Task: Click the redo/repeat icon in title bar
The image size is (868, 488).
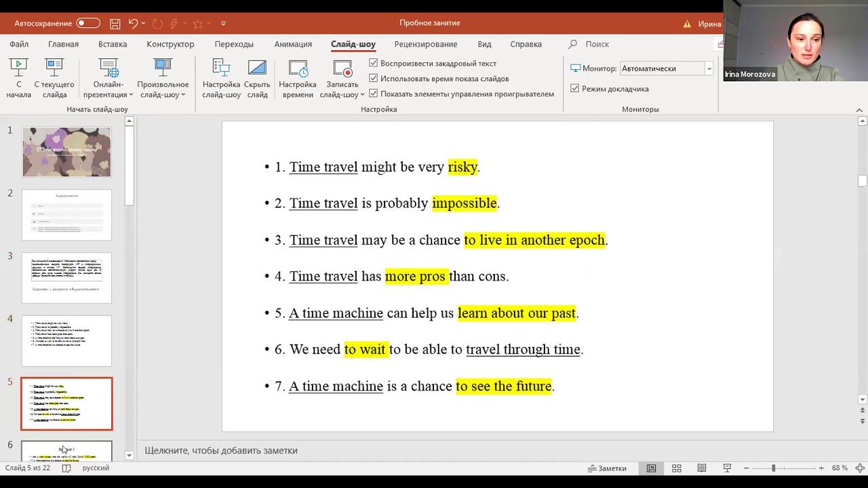Action: [157, 23]
